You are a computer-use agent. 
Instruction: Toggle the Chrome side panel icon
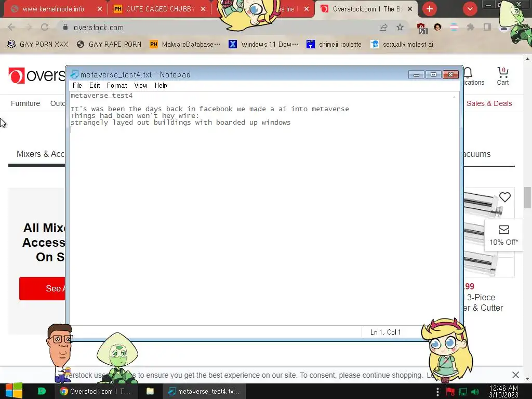[487, 28]
